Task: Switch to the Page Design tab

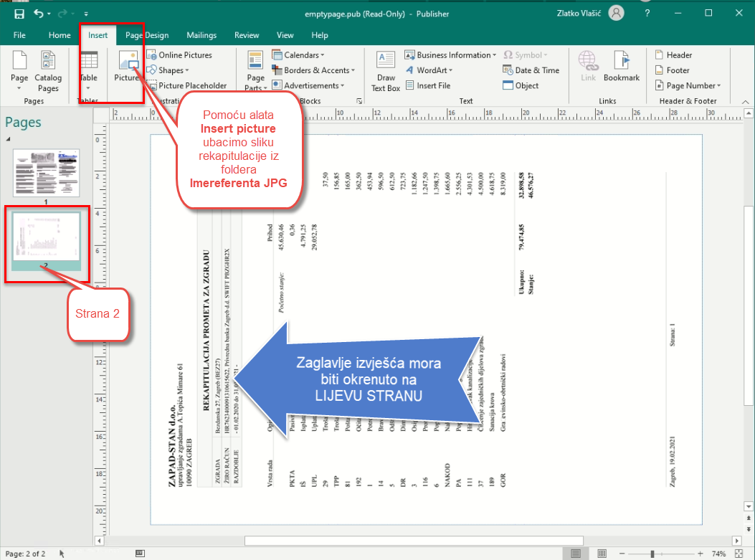Action: 147,35
